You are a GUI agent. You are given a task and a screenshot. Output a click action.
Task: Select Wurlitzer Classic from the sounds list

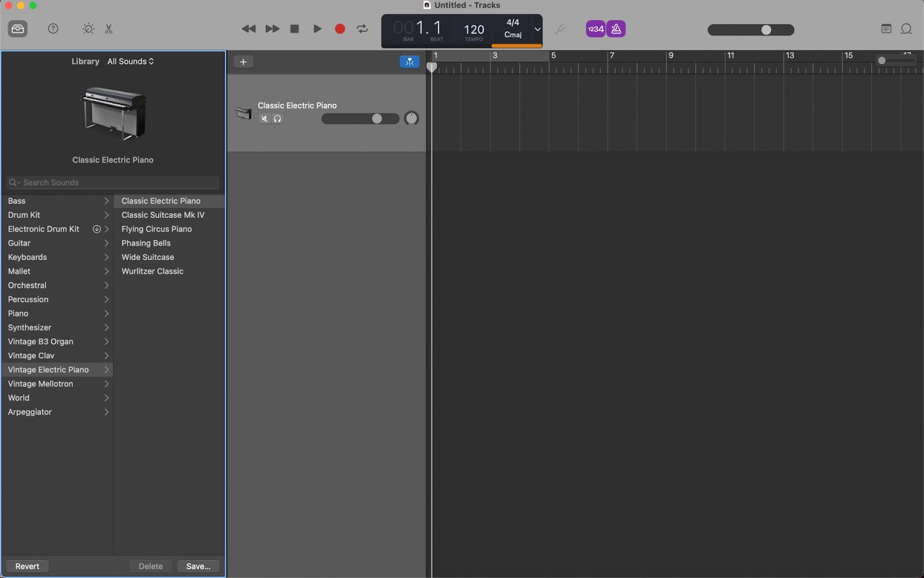point(152,271)
